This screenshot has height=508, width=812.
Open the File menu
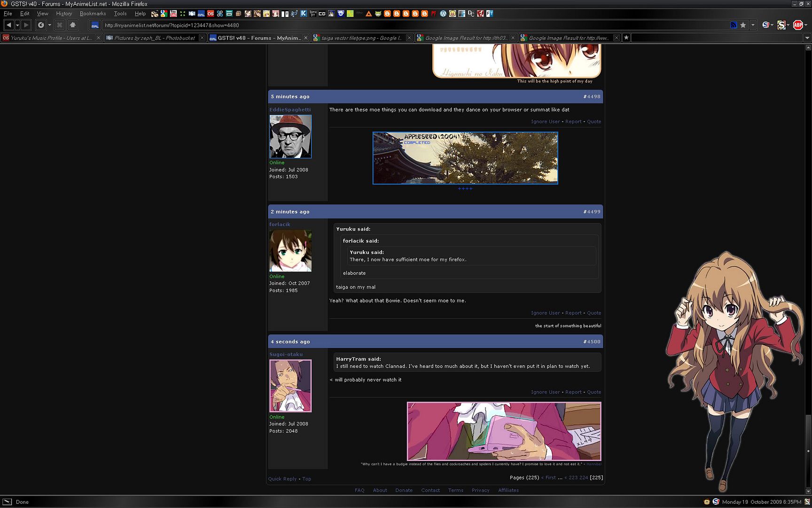pos(8,14)
